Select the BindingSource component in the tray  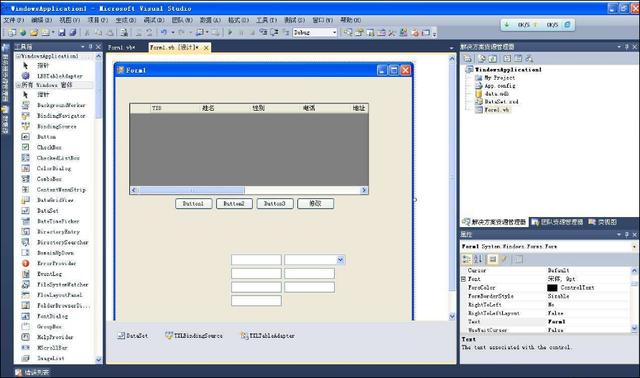click(x=194, y=336)
